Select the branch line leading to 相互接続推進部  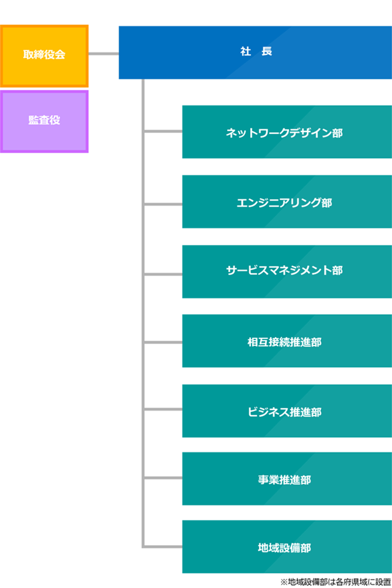click(x=163, y=342)
